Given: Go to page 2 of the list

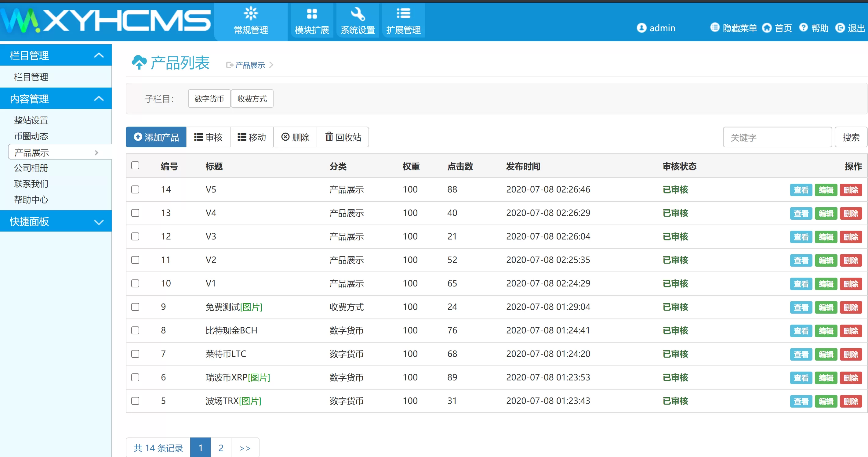Looking at the screenshot, I should click(221, 448).
